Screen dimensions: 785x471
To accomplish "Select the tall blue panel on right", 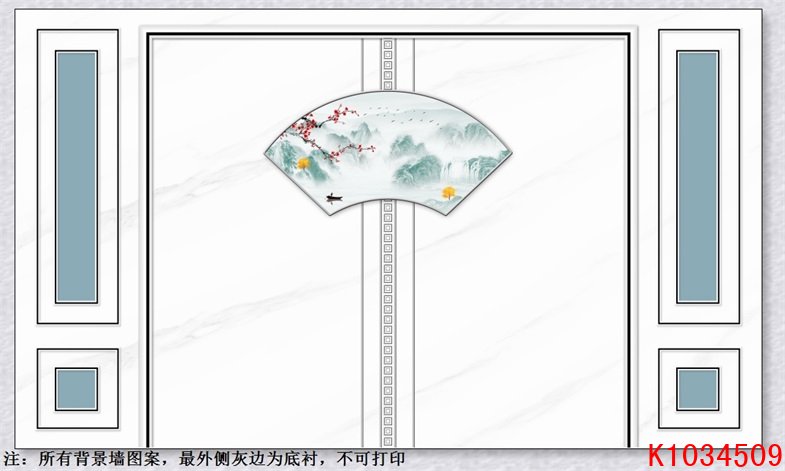I will click(697, 177).
